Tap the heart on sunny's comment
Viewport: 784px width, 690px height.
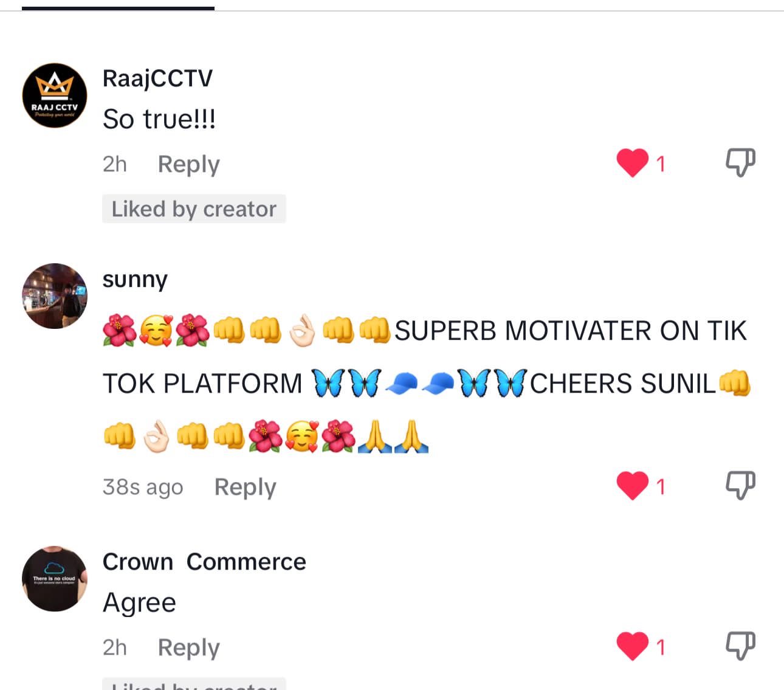coord(633,486)
